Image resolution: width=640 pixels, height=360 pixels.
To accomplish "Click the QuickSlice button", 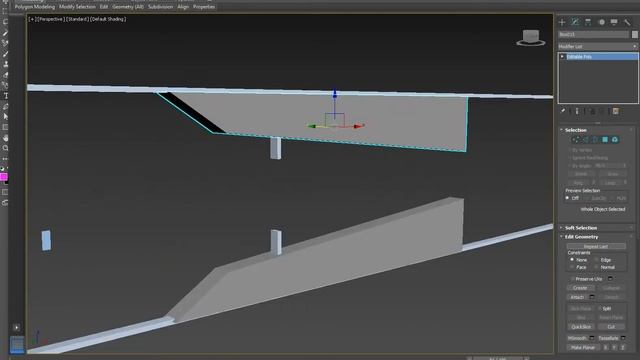I will coord(581,327).
